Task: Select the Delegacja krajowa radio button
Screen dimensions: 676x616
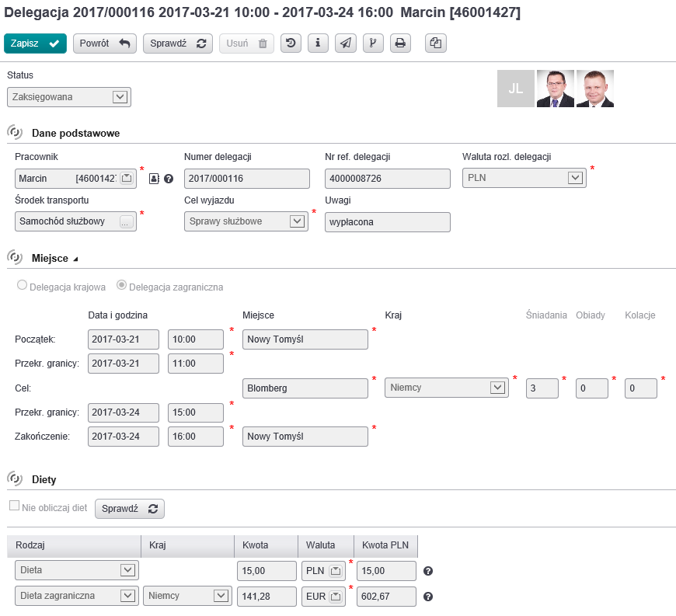Action: (x=23, y=285)
